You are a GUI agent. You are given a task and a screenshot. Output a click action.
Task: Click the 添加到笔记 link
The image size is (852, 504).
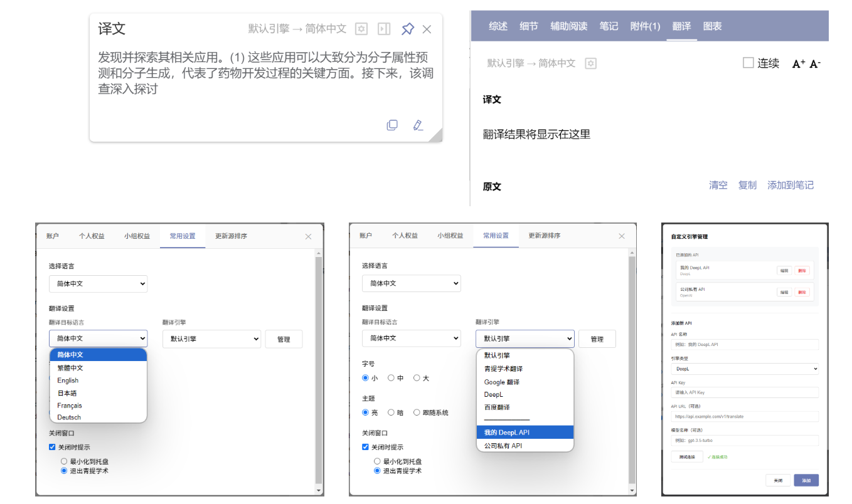tap(791, 185)
